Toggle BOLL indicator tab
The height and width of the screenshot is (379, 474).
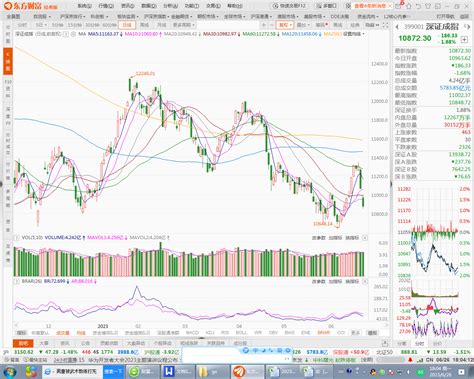(x=241, y=333)
